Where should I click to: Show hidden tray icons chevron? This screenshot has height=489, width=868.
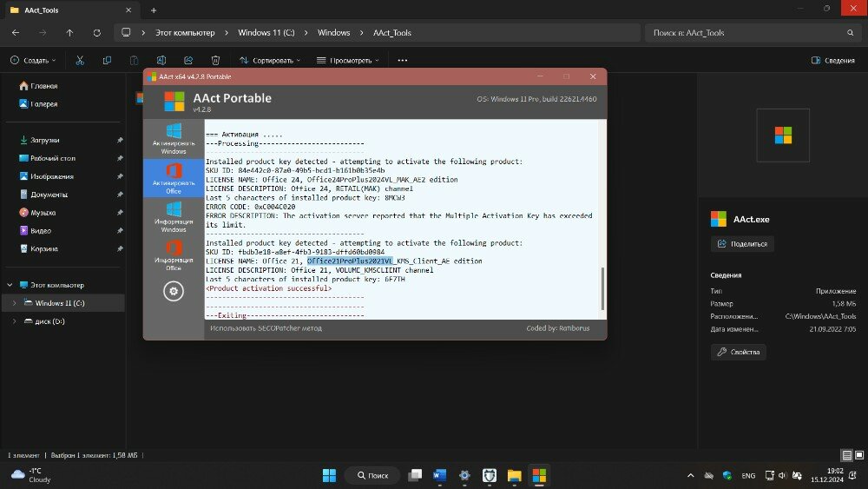[x=690, y=475]
